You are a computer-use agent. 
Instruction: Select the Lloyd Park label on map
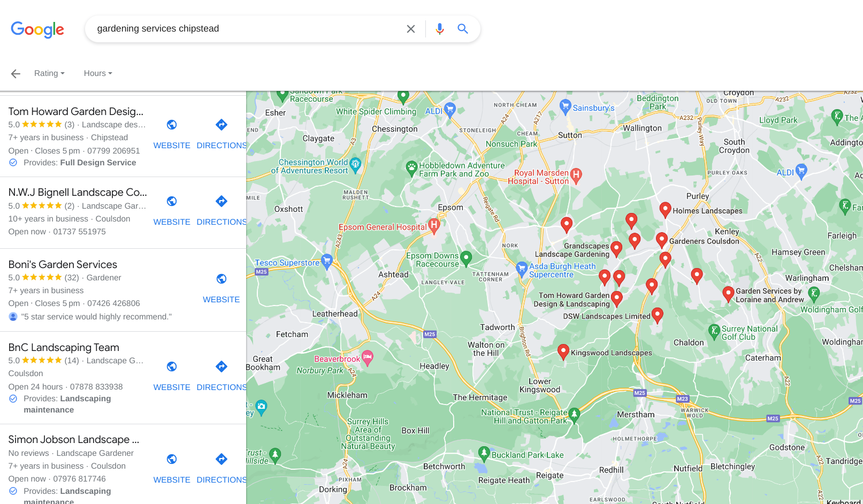click(778, 120)
